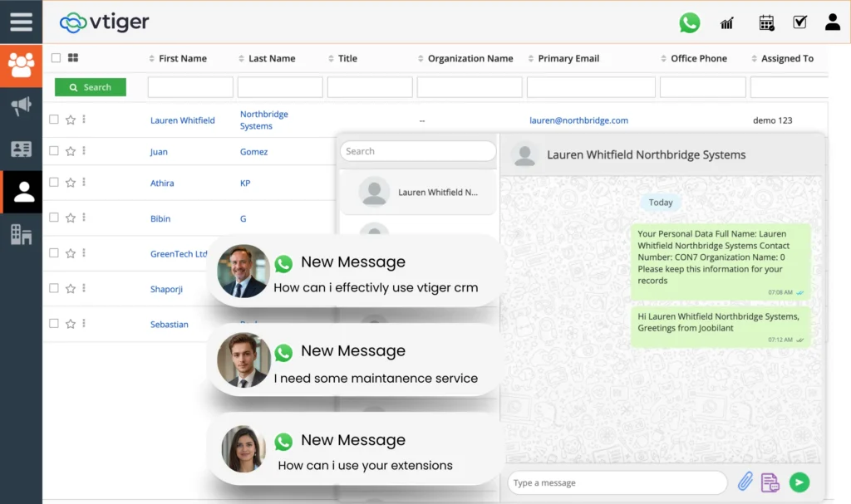Open the message templates icon near the chat input
851x504 pixels.
tap(770, 482)
